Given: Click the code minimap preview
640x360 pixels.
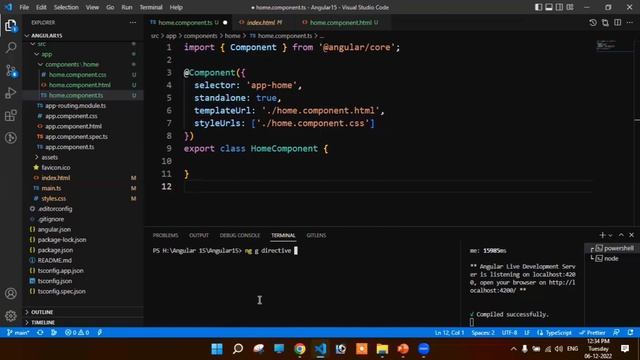Looking at the screenshot, I should click(606, 44).
